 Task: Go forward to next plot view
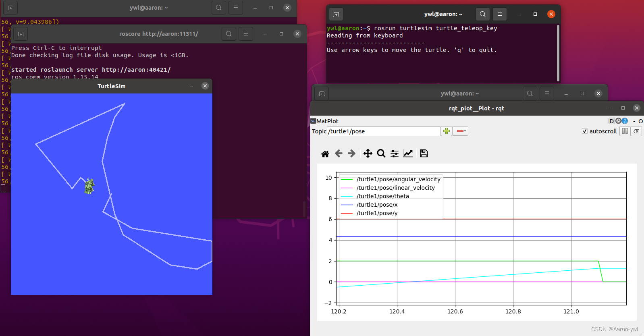pos(352,153)
